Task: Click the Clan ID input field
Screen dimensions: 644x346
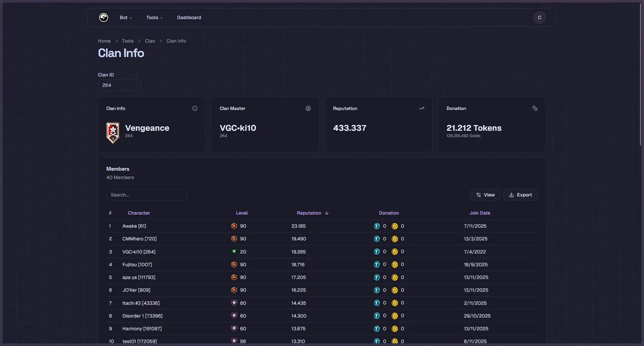Action: point(119,85)
